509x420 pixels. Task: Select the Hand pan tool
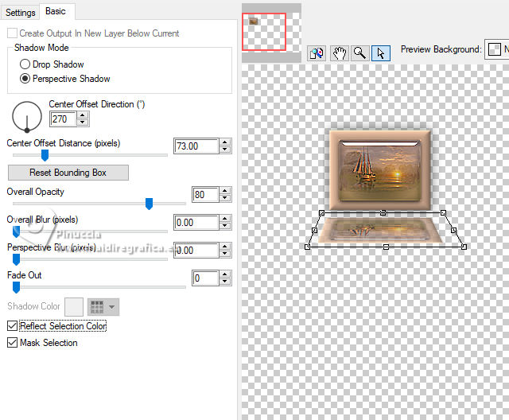point(340,53)
